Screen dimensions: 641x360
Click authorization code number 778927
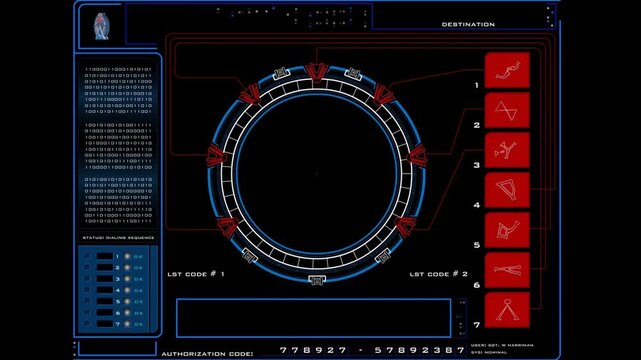tap(313, 350)
